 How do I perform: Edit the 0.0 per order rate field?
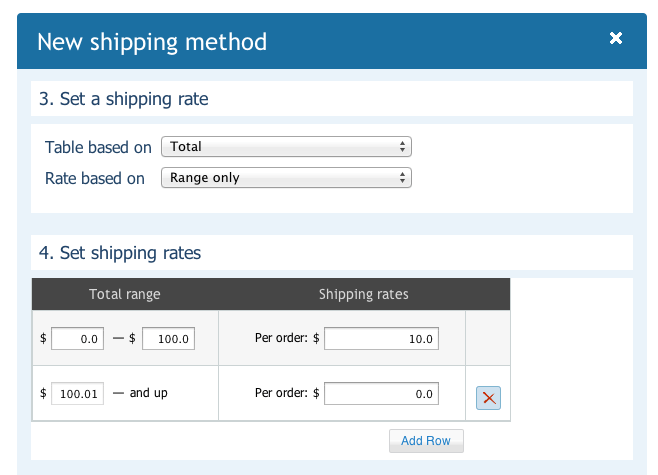pos(381,394)
